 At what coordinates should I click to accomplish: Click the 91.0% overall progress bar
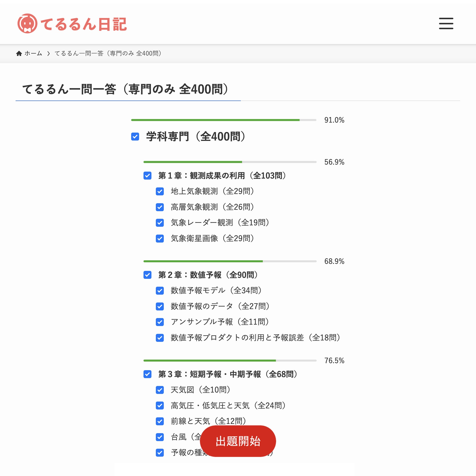pos(223,120)
